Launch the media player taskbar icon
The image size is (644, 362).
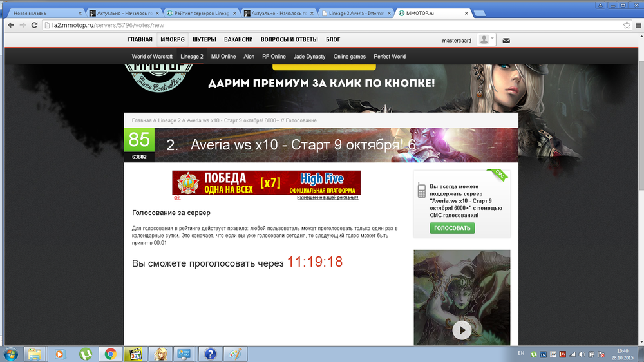[x=60, y=354]
